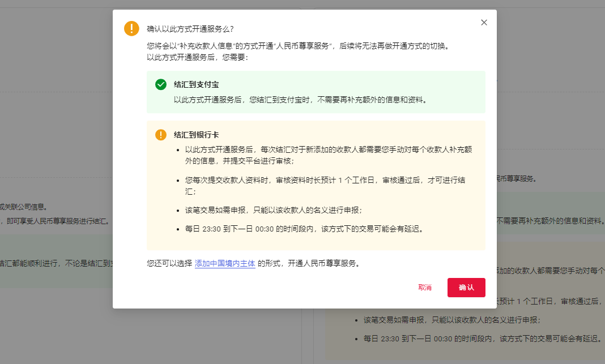Click the sentence 您还可以选择 before the link

[167, 263]
